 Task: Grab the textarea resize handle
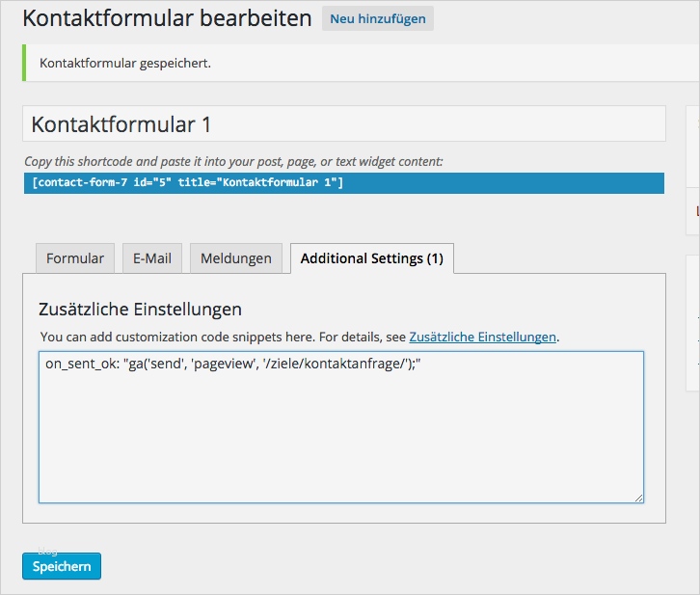coord(638,498)
